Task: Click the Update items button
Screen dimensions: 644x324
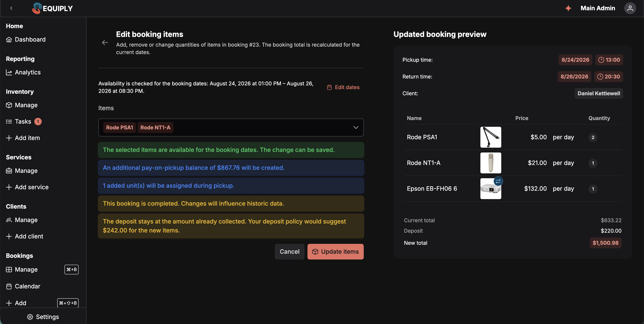Action: tap(335, 252)
